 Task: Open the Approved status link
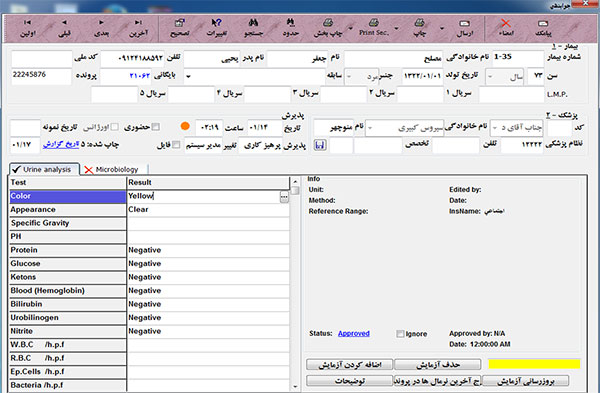[354, 333]
